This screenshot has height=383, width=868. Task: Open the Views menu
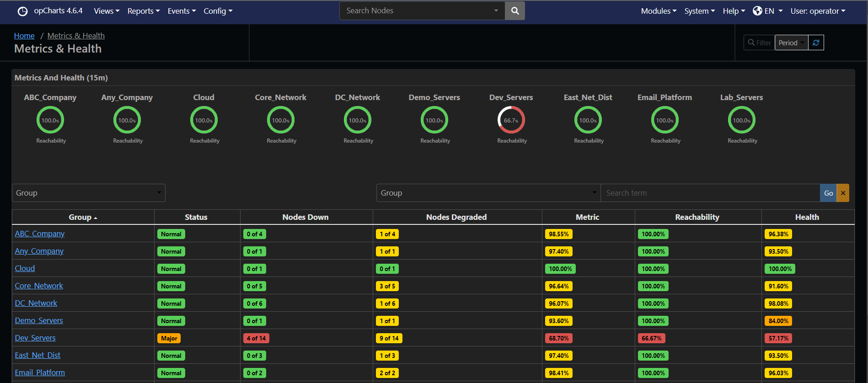click(x=107, y=11)
